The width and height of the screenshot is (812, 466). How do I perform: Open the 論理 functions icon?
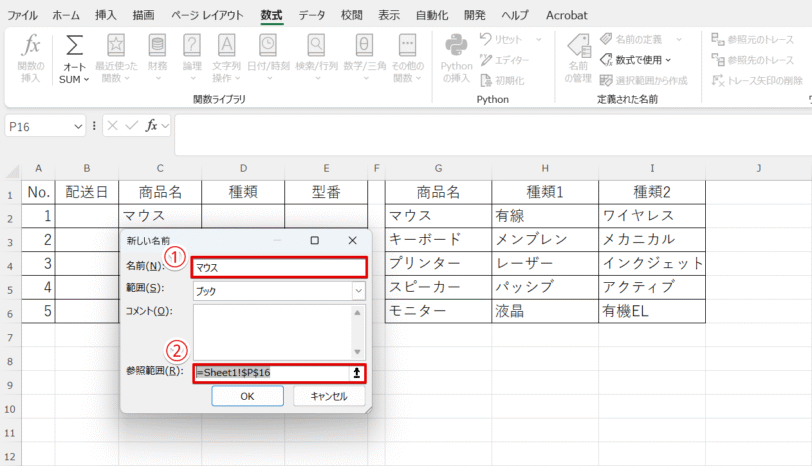coord(192,45)
